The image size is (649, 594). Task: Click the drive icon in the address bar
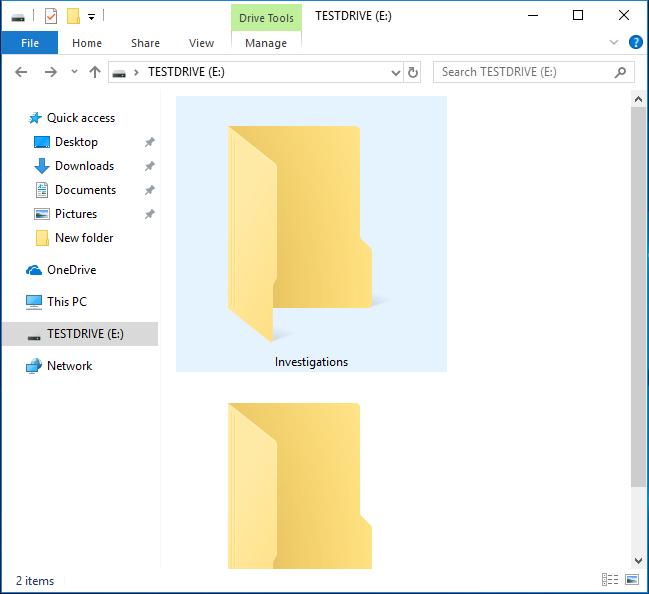click(119, 73)
